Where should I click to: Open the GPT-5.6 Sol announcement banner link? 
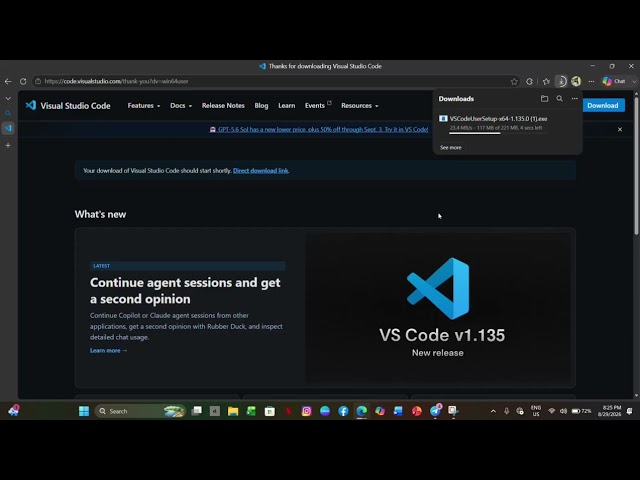pos(323,129)
